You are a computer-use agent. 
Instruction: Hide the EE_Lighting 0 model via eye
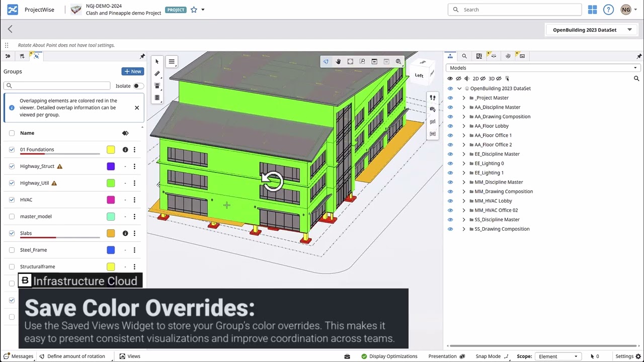(450, 163)
